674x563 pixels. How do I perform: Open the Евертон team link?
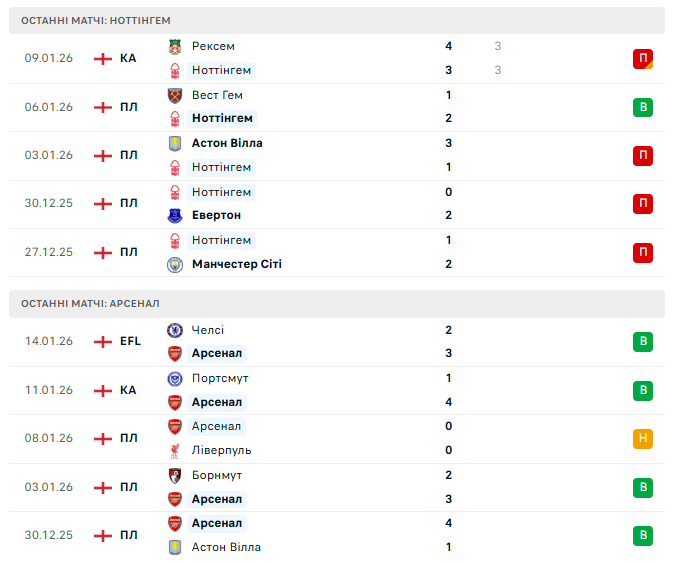point(216,215)
